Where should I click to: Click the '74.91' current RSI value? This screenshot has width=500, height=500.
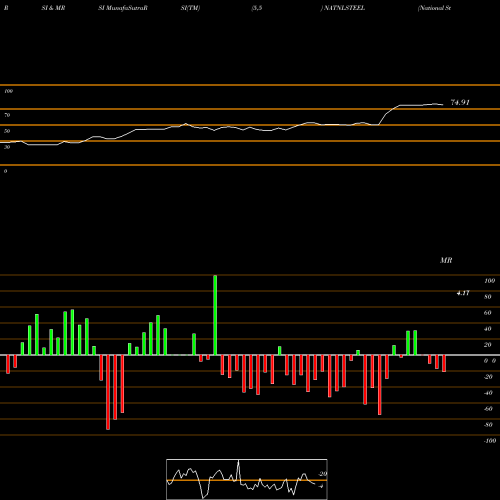point(460,102)
